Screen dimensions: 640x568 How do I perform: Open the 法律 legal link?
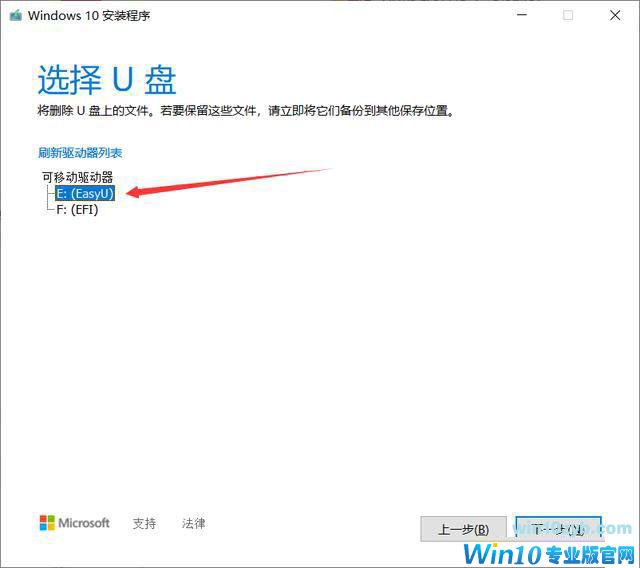click(x=193, y=523)
